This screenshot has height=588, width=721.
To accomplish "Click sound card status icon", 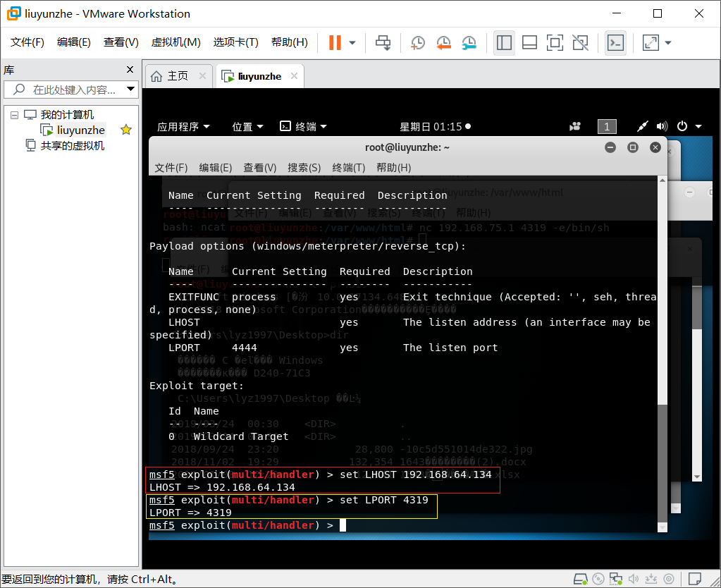I will coord(634,579).
